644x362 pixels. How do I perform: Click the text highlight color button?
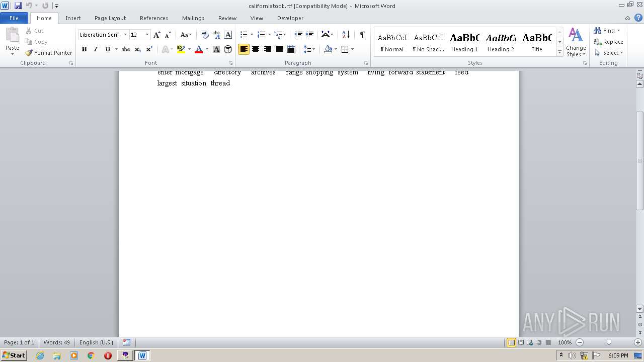(x=181, y=49)
